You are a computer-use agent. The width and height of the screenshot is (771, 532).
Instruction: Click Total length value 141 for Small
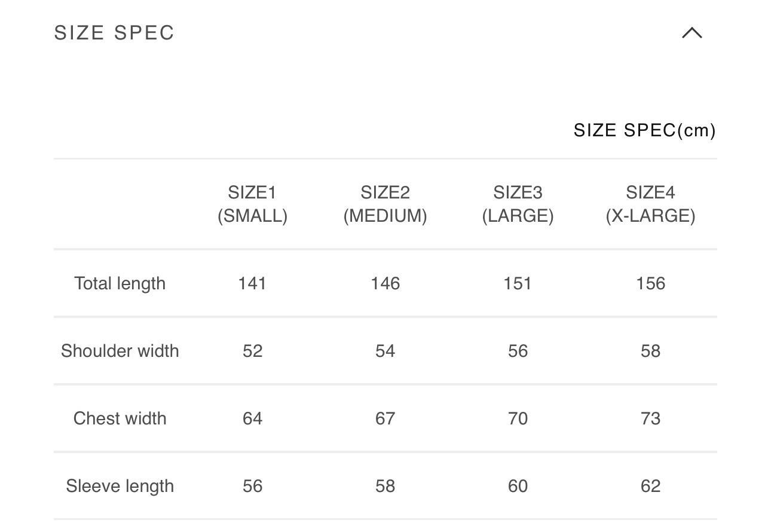pos(252,283)
